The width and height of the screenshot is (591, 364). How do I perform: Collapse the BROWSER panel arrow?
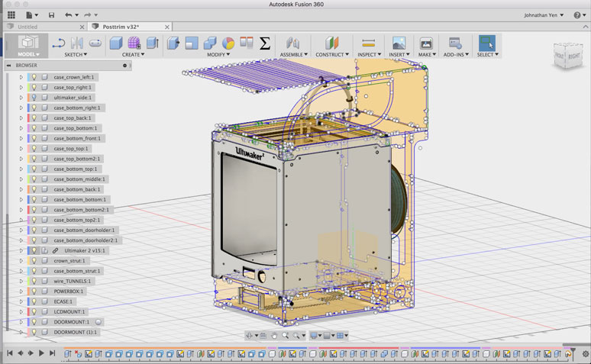(x=8, y=65)
